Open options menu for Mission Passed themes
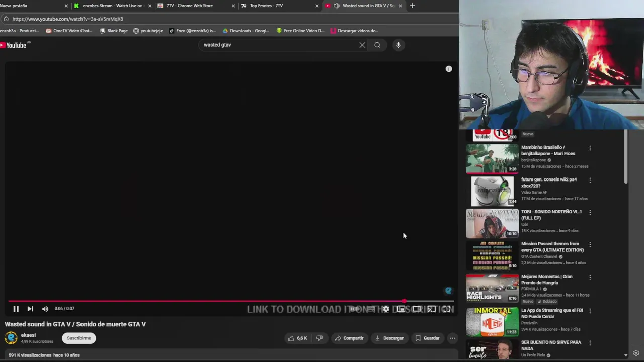The width and height of the screenshot is (644, 362). (590, 244)
